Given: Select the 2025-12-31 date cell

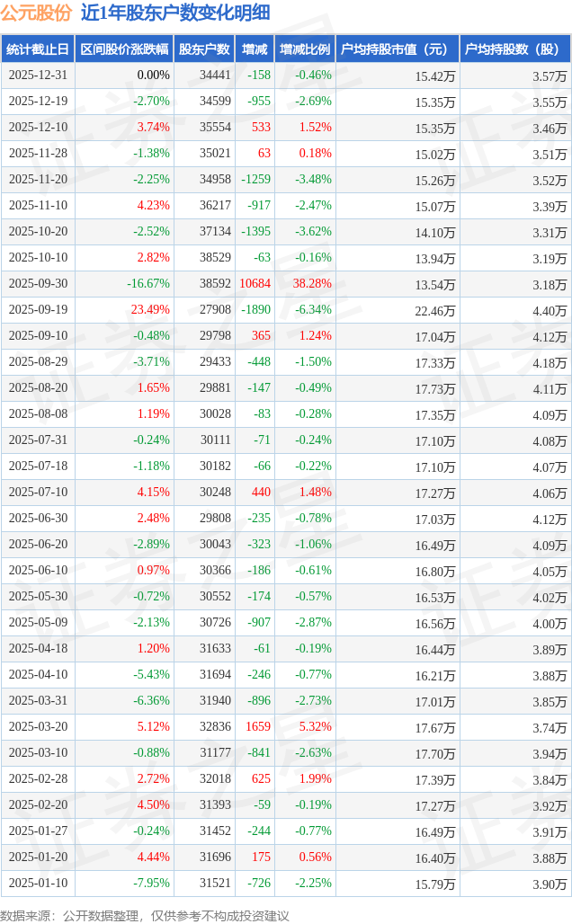Looking at the screenshot, I should pyautogui.click(x=37, y=76).
